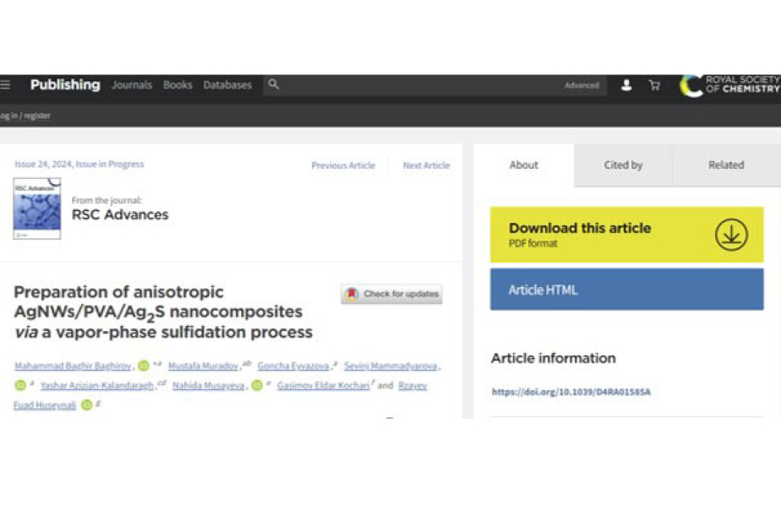Image resolution: width=781 pixels, height=532 pixels.
Task: Click the "From the journal:" label
Action: tap(106, 200)
